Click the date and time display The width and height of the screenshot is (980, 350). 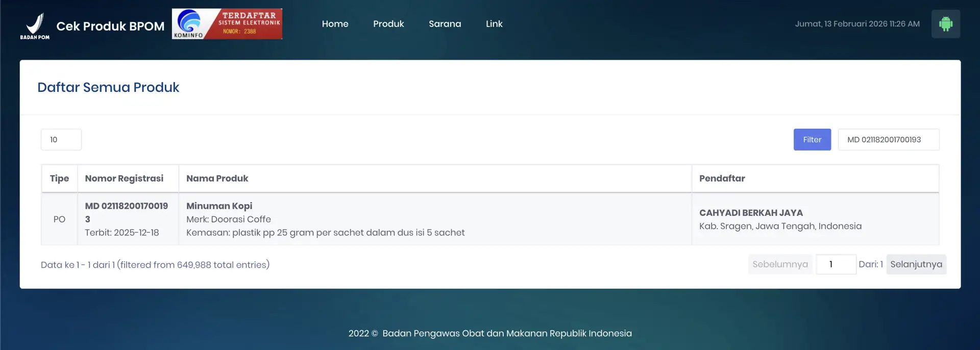point(857,24)
